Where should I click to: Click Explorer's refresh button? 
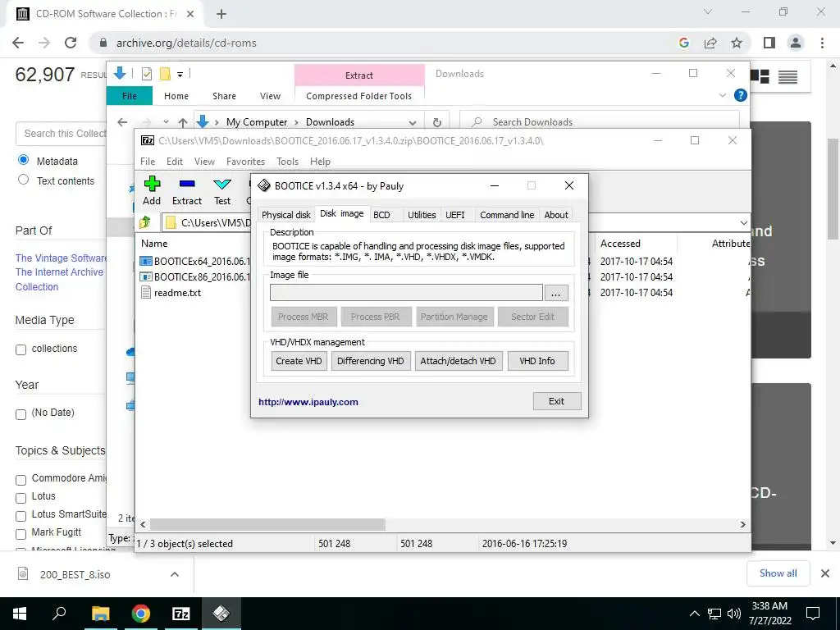coord(437,122)
